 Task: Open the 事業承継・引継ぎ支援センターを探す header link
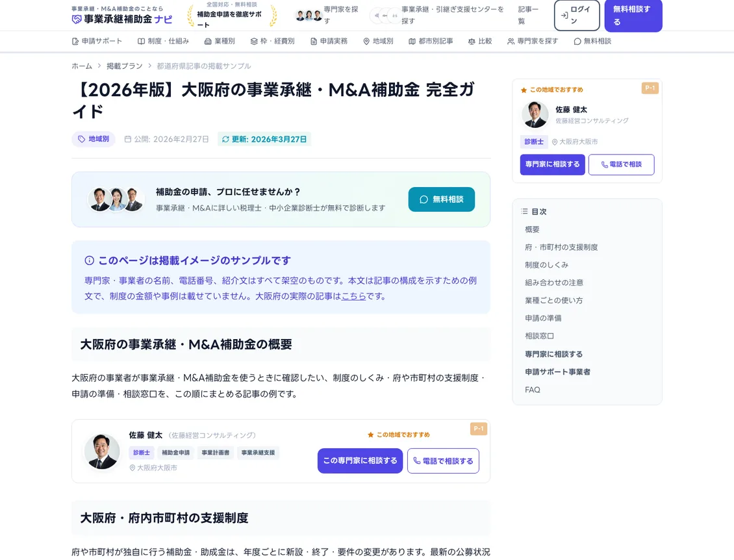tap(437, 15)
